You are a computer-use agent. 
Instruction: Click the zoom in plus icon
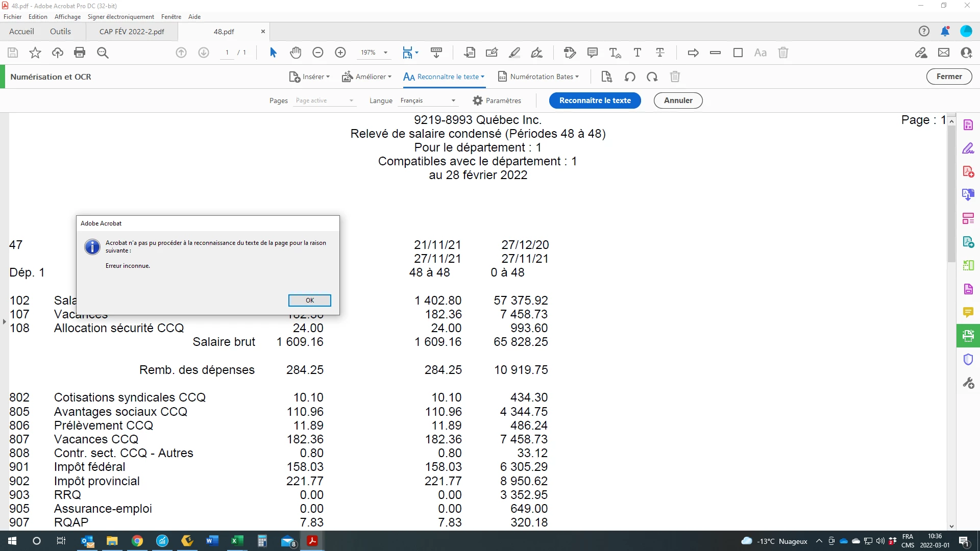[x=340, y=53]
